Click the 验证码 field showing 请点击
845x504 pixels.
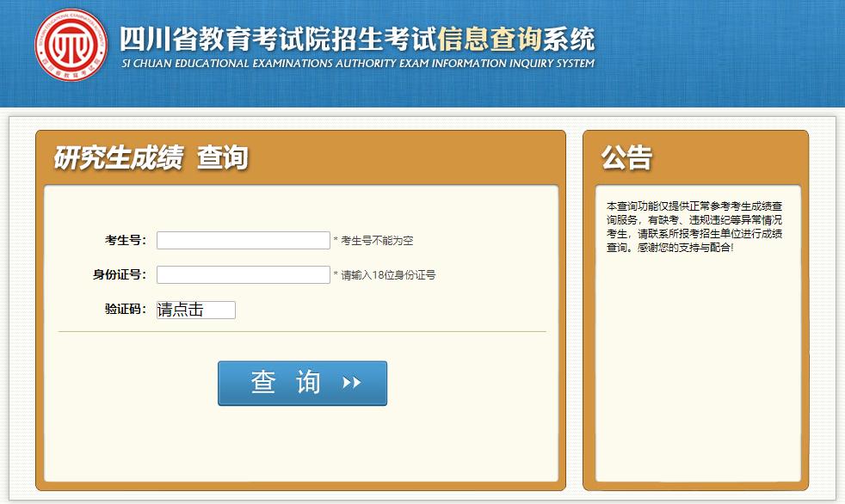[x=195, y=310]
